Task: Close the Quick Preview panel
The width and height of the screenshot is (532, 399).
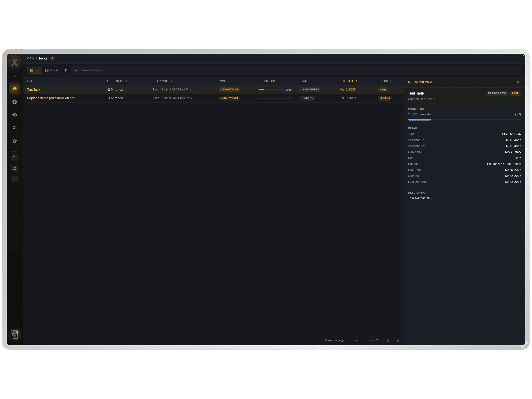Action: click(518, 82)
